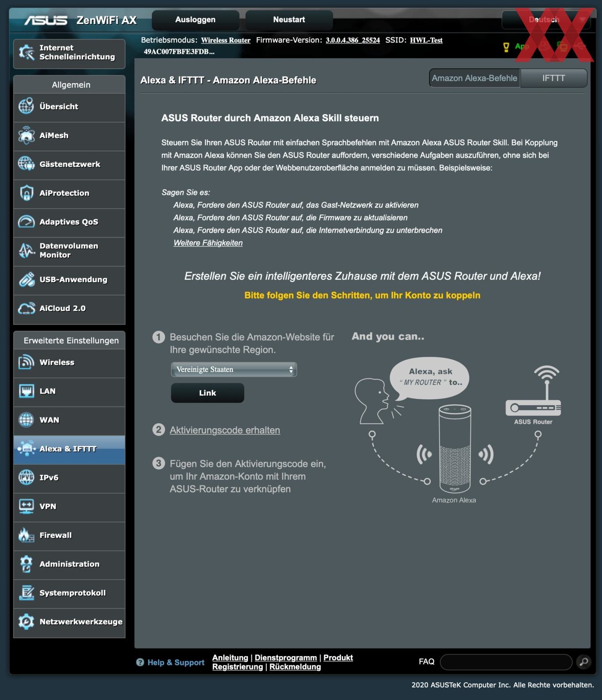The image size is (602, 700).
Task: Open the Wireless Router Betriebsmodus link
Action: click(x=226, y=40)
